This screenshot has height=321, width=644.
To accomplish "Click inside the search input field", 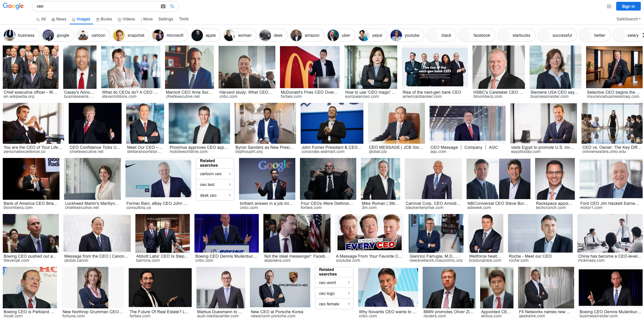I will click(x=97, y=6).
